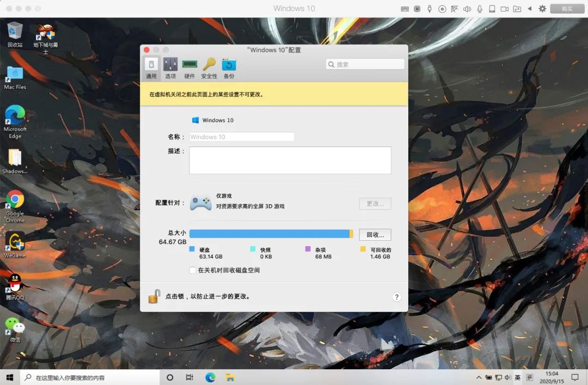Click the microphone icon in top toolbar
This screenshot has height=385, width=588.
(x=480, y=9)
